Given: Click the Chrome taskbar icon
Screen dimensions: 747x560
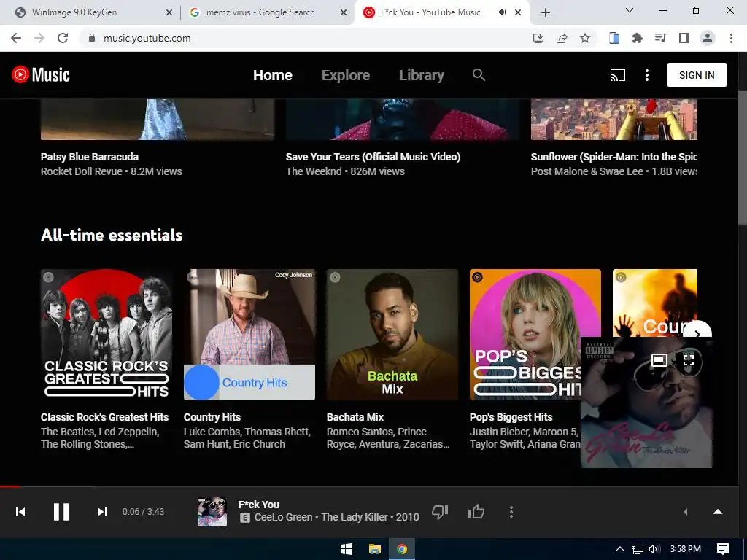Looking at the screenshot, I should 402,549.
